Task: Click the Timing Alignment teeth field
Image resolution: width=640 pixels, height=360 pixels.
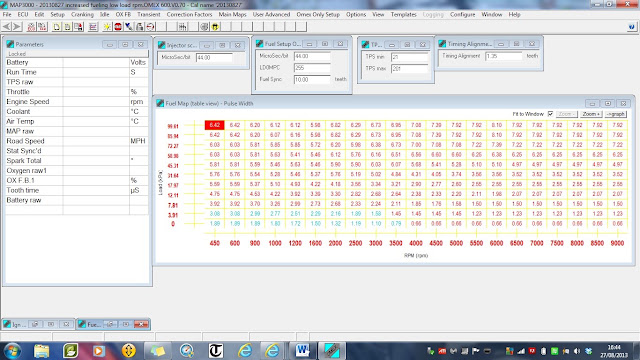Action: pos(504,56)
